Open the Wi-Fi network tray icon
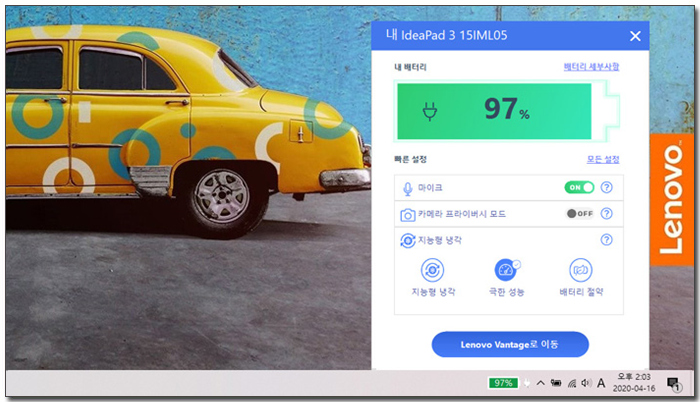Viewport: 700px width, 402px height. click(x=572, y=383)
